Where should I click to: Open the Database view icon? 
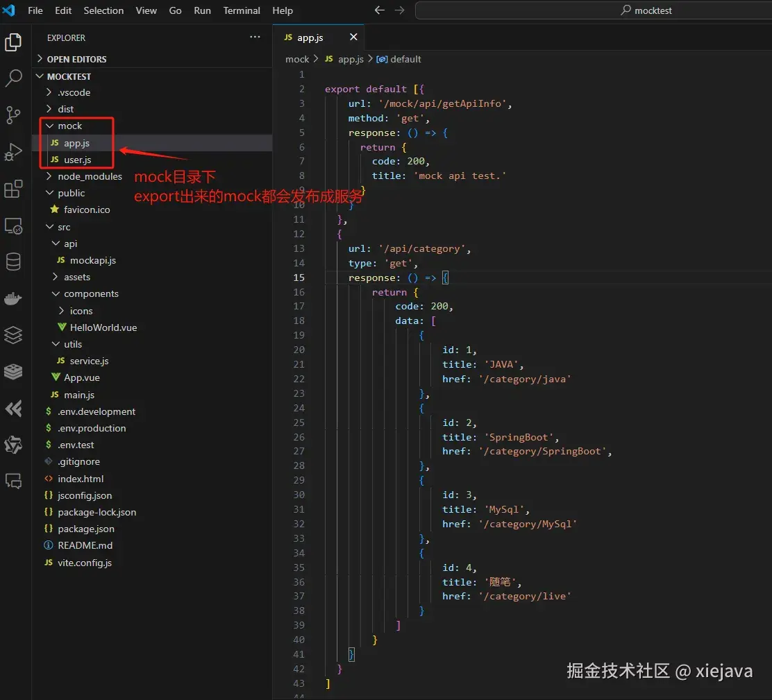[x=13, y=262]
